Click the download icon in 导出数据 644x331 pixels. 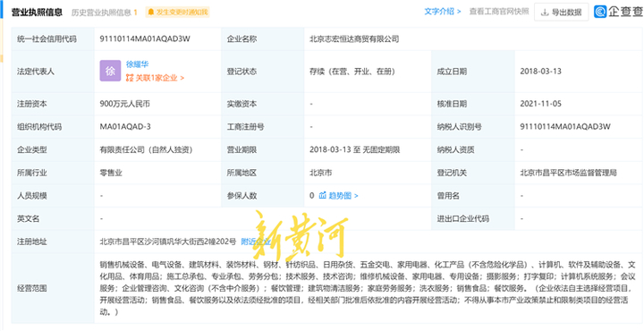(x=545, y=13)
